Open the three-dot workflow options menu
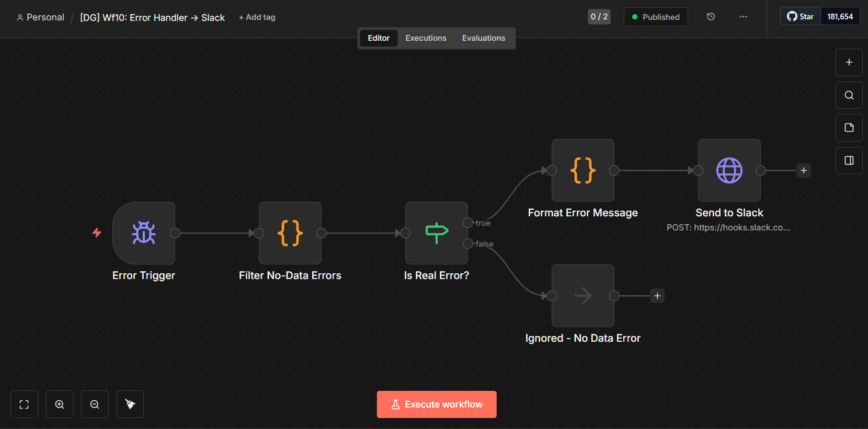 click(743, 17)
